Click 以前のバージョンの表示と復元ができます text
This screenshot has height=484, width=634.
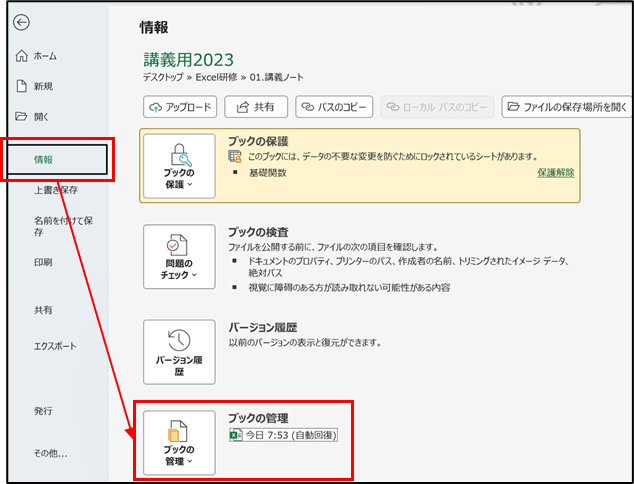[x=305, y=343]
